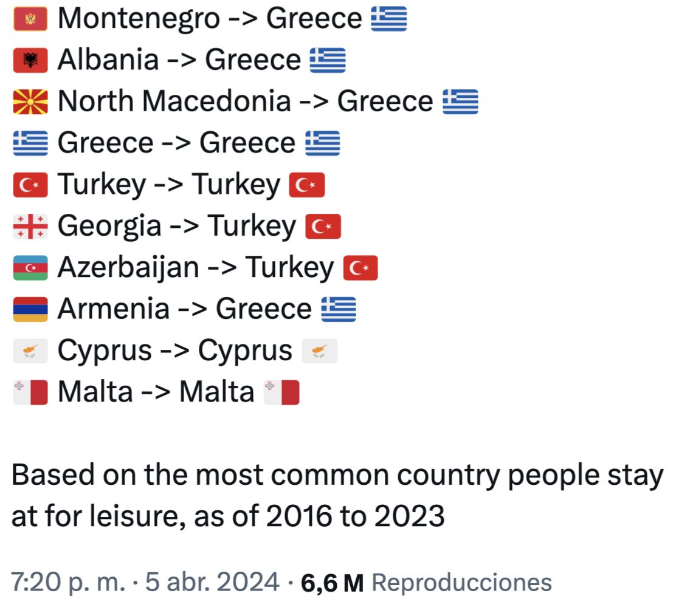
Task: Click the Turkey flag after Georgia line
Action: point(323,227)
